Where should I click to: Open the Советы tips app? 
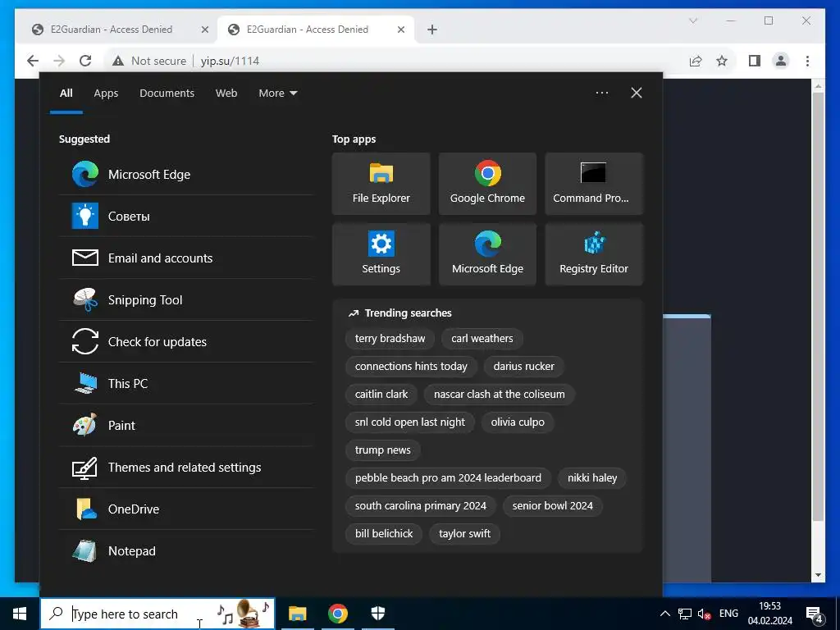(186, 216)
